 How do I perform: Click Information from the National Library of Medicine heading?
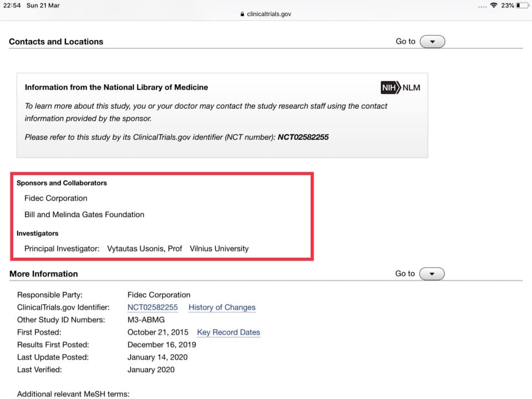click(x=116, y=87)
